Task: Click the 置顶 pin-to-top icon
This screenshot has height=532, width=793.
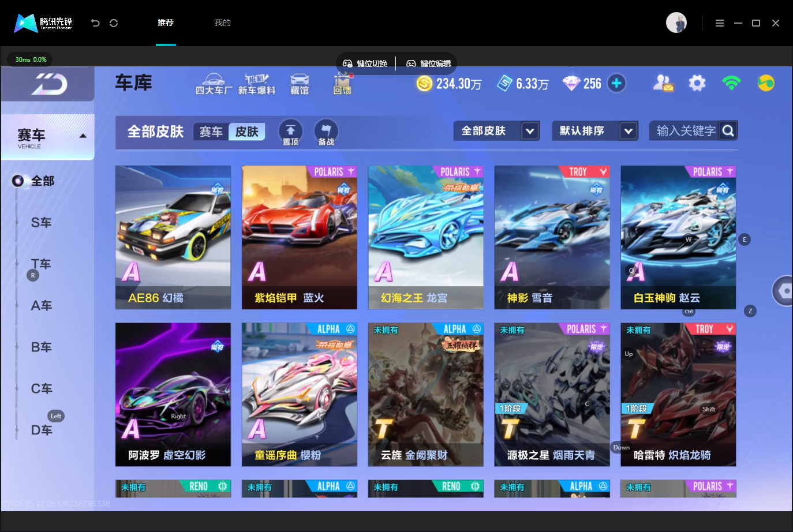Action: (291, 132)
